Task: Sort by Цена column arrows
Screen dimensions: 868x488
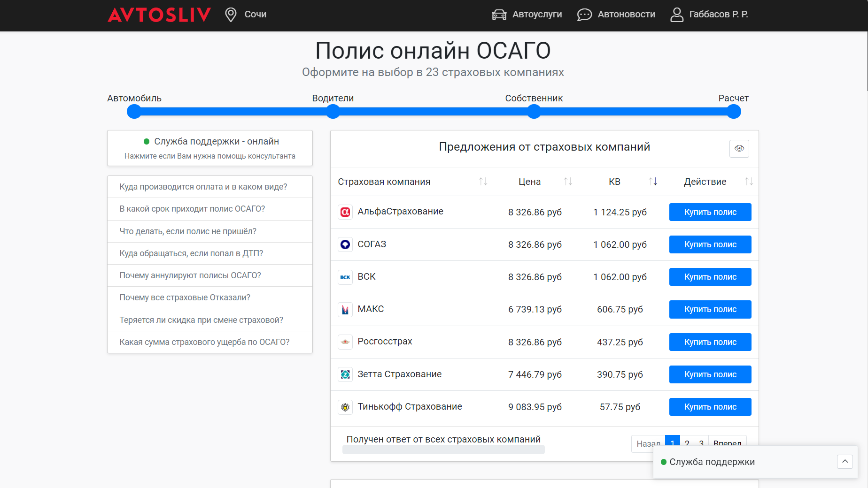Action: [568, 182]
